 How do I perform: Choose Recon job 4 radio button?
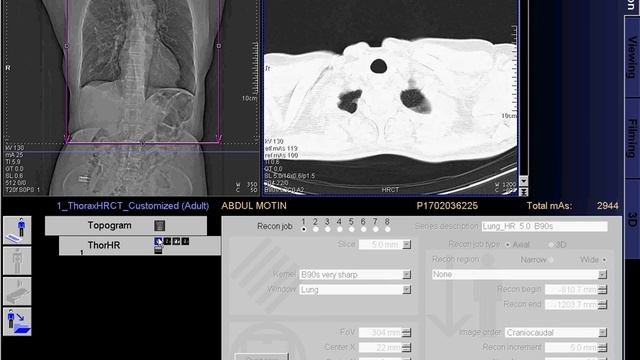(340, 229)
